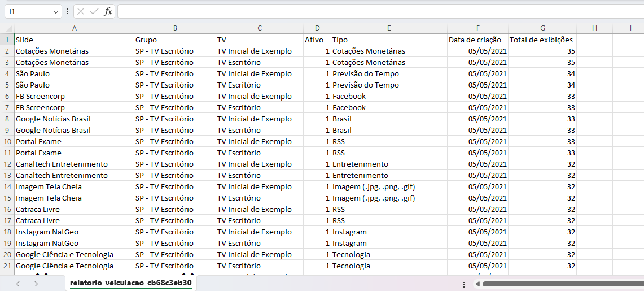
Task: Click 'Catraca Livre' in cell A16
Action: pyautogui.click(x=38, y=210)
